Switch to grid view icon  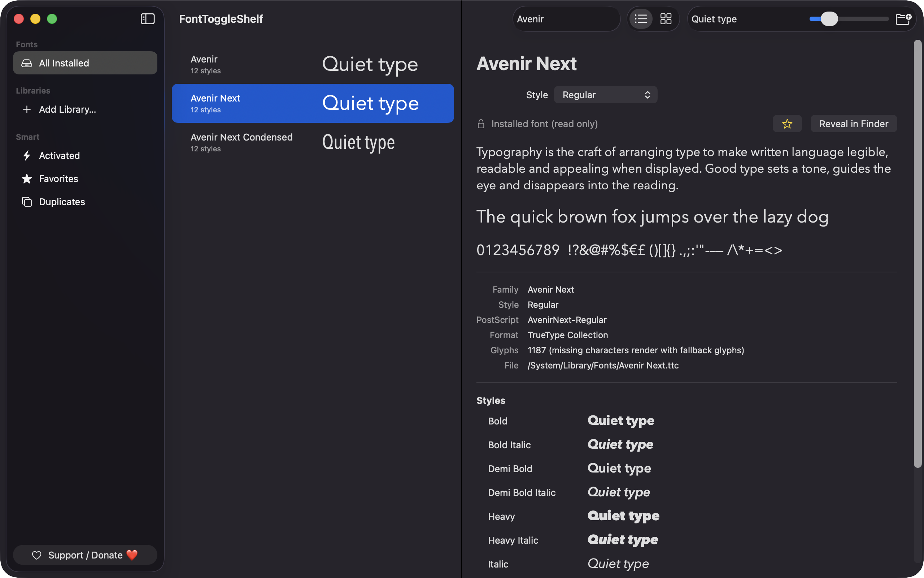click(666, 19)
